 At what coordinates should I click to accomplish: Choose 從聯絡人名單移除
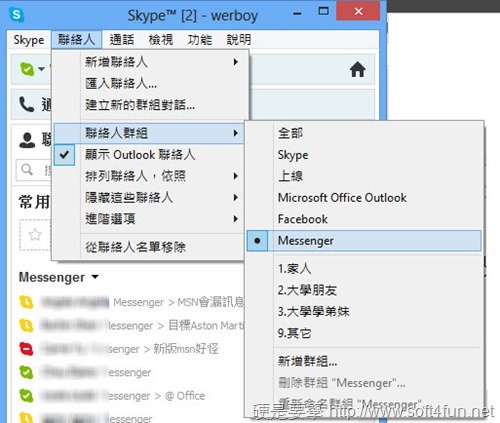149,247
